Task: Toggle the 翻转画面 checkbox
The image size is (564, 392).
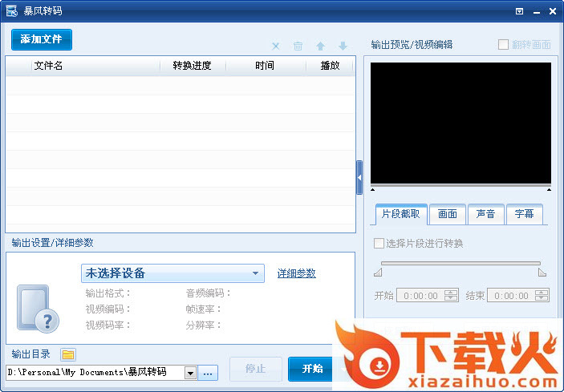Action: click(x=503, y=45)
